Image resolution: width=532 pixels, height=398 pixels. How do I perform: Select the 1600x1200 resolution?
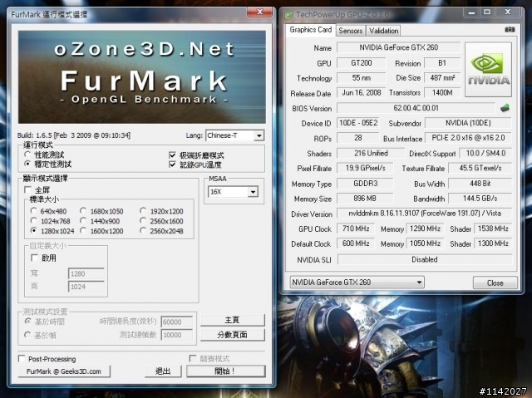click(83, 230)
